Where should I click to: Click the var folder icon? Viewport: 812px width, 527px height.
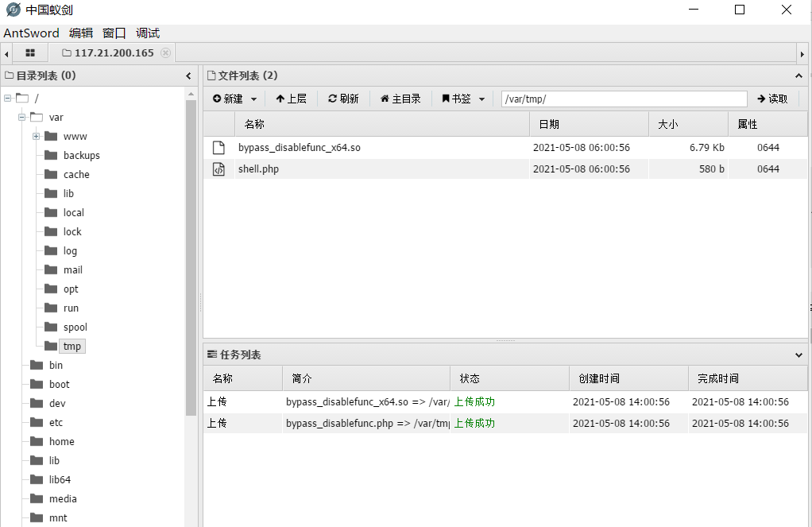pos(37,117)
